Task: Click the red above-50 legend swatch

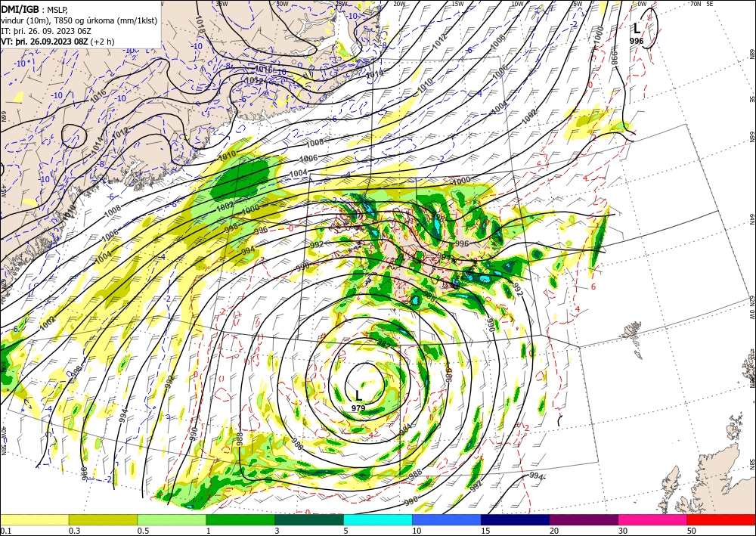Action: click(721, 519)
